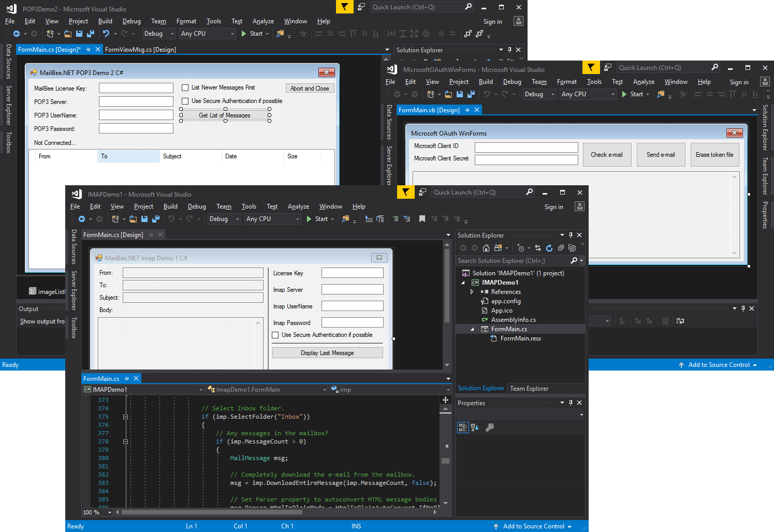Click Show All Files icon in Solution Explorer

[572, 248]
